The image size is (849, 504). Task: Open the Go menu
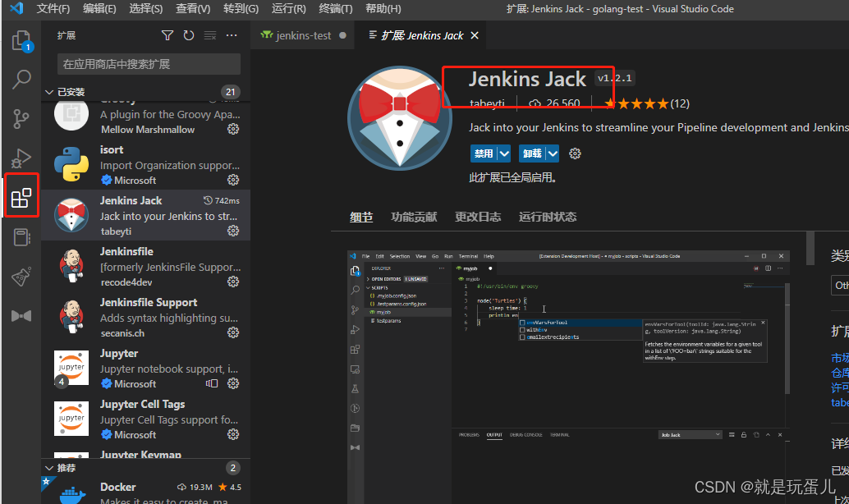click(241, 9)
